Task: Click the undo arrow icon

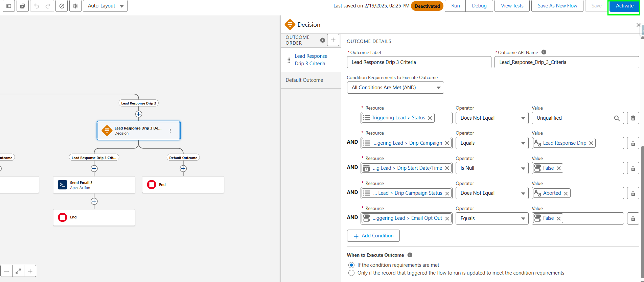Action: tap(37, 6)
